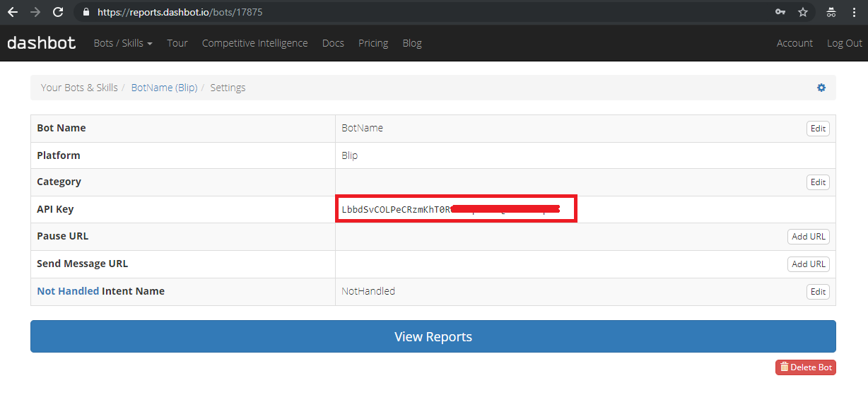Click the browser address bar URL
This screenshot has width=868, height=395.
(180, 12)
